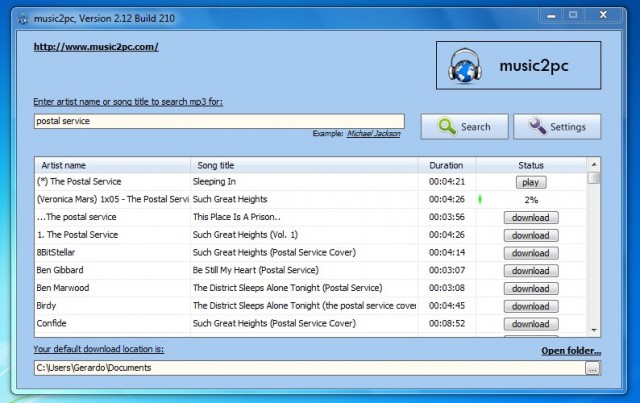This screenshot has width=640, height=403.
Task: Download Ben Marwood's District Sleeps Alone Tonight
Action: pos(531,289)
